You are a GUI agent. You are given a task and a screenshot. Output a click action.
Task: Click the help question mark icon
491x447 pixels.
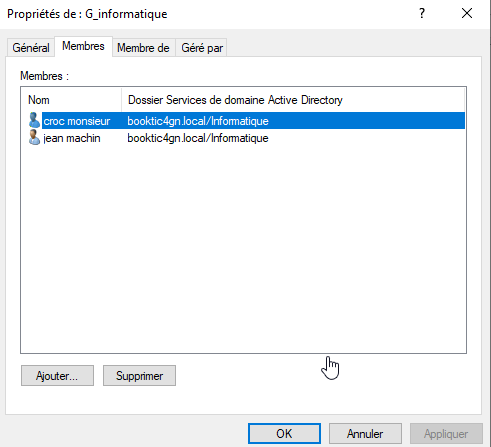coord(422,13)
